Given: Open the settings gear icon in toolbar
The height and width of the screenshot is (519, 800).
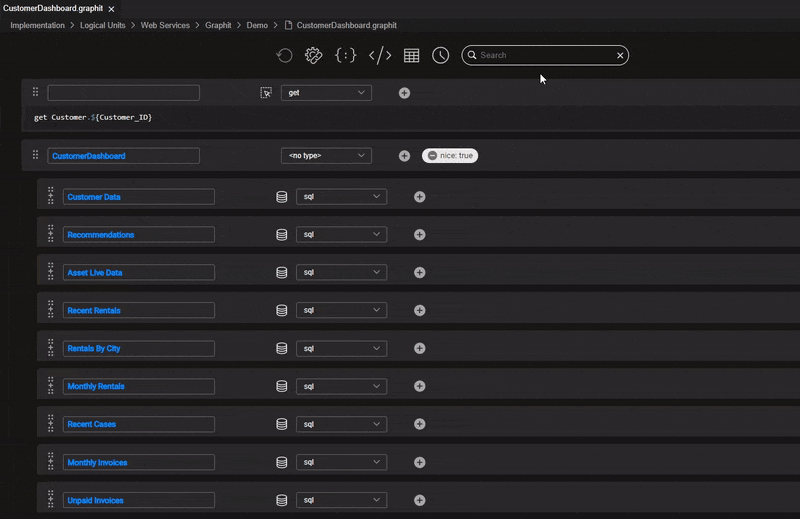Looking at the screenshot, I should pyautogui.click(x=313, y=56).
